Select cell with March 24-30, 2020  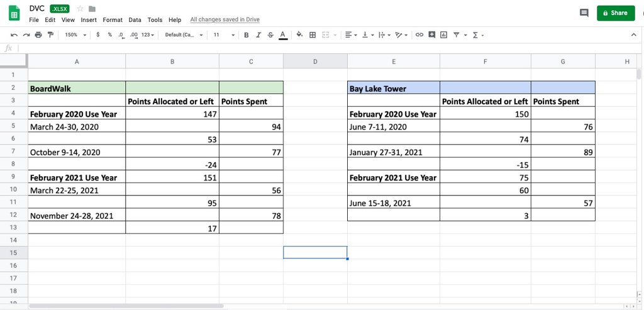[77, 126]
